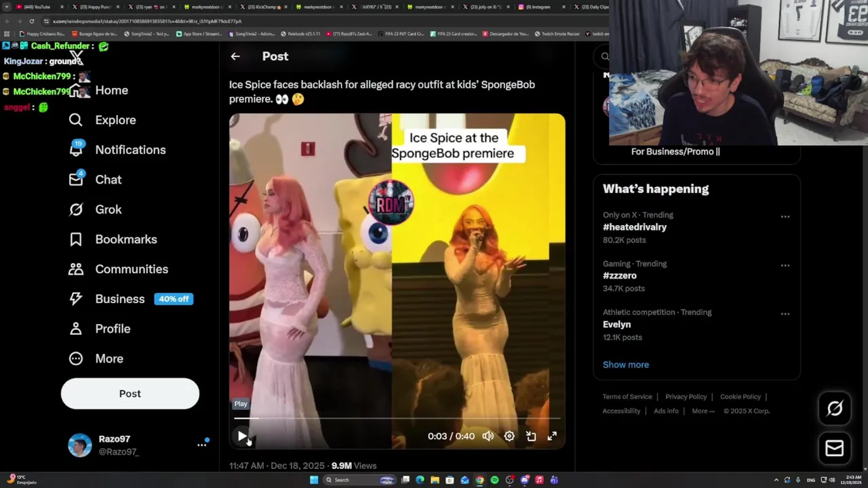Image resolution: width=868 pixels, height=488 pixels.
Task: Click the Business lightning icon
Action: (75, 299)
